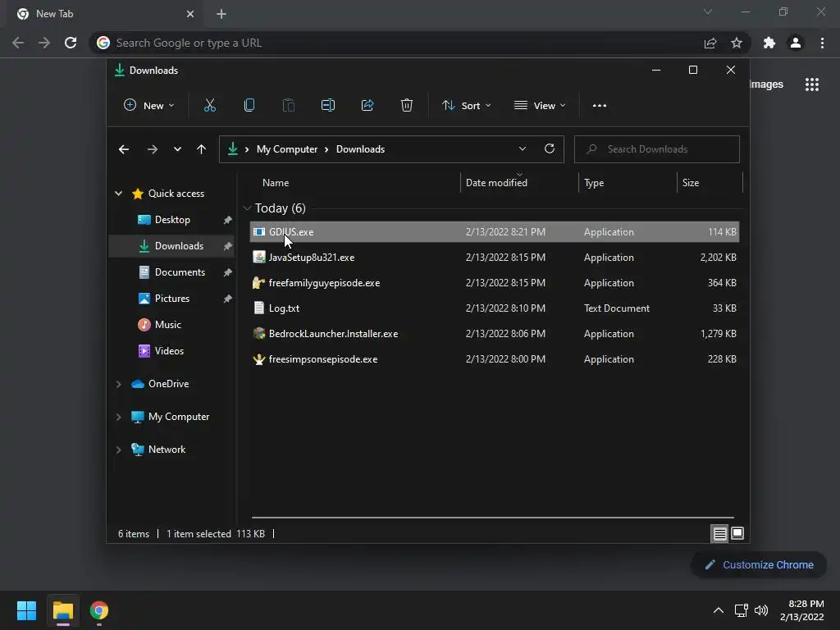Show hidden tray icons chevron
Image resolution: width=840 pixels, height=630 pixels.
coord(719,610)
